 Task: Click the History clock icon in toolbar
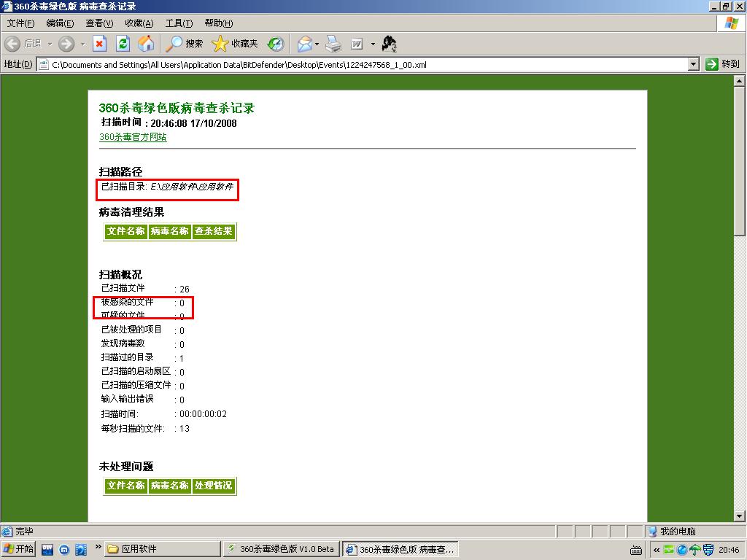pos(275,44)
